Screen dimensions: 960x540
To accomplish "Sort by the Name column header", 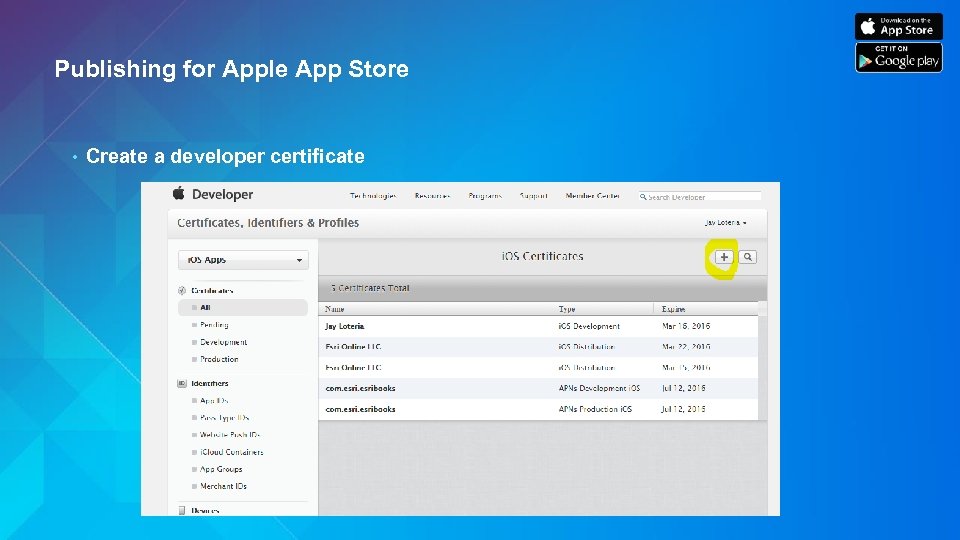I will 334,309.
